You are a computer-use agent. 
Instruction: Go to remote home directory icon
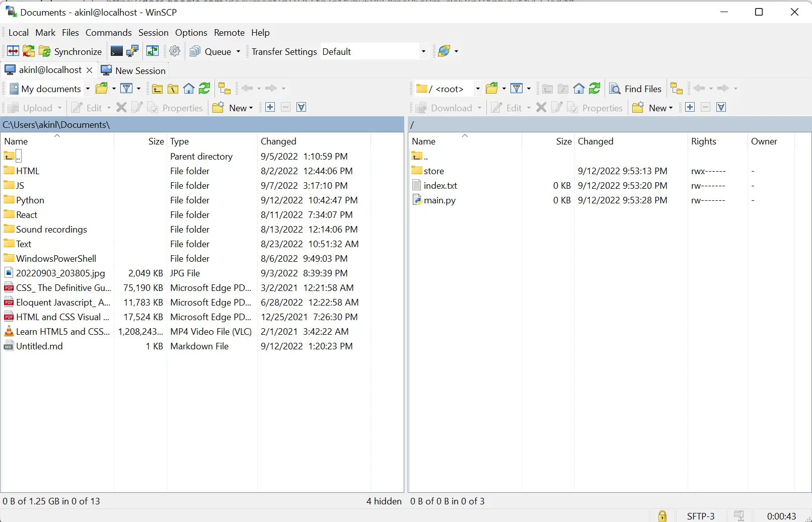tap(579, 89)
